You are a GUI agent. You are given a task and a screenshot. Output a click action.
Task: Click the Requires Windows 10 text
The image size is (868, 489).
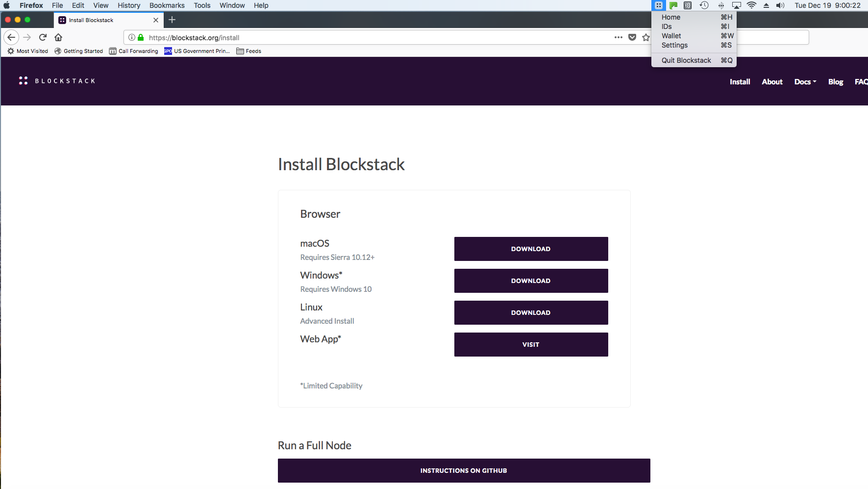tap(336, 289)
